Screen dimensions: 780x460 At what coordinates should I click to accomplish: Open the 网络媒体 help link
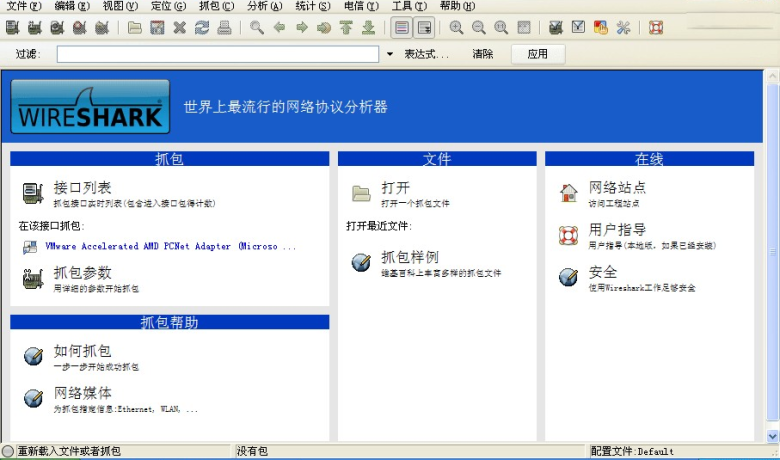(x=83, y=393)
